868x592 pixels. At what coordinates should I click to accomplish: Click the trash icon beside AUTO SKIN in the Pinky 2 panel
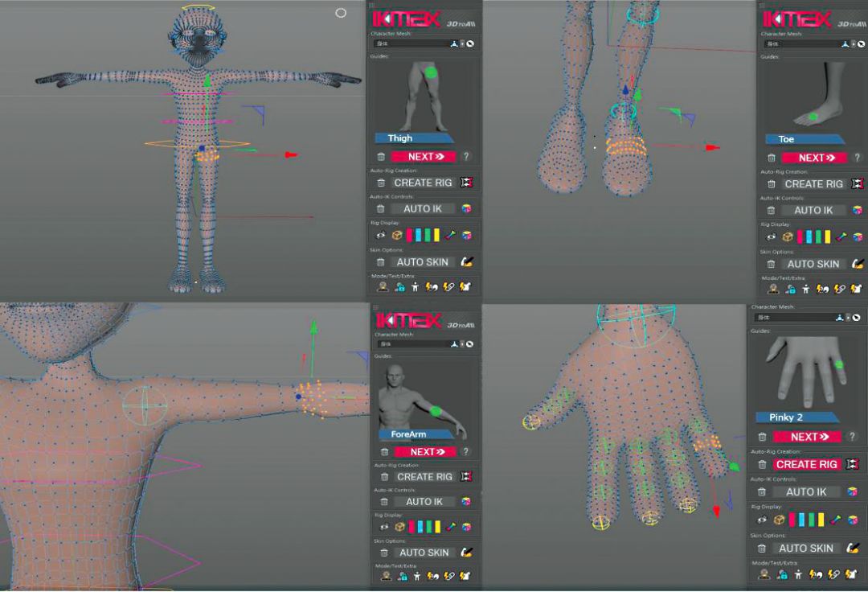coord(762,549)
